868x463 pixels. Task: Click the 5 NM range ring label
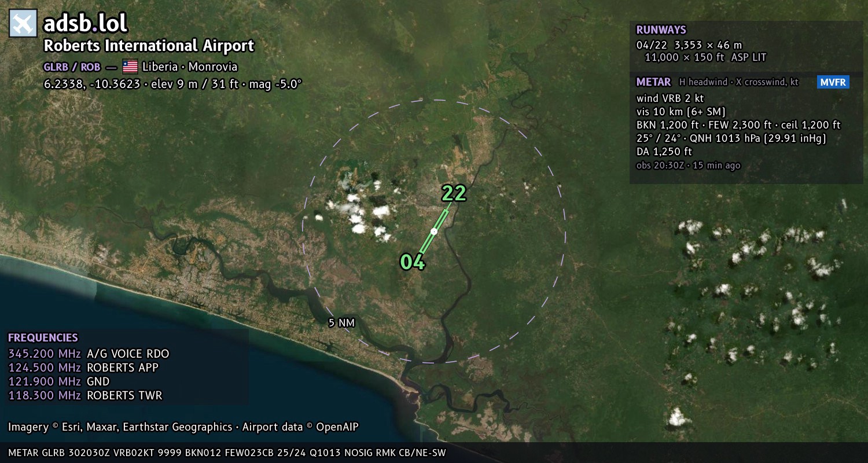pos(341,323)
